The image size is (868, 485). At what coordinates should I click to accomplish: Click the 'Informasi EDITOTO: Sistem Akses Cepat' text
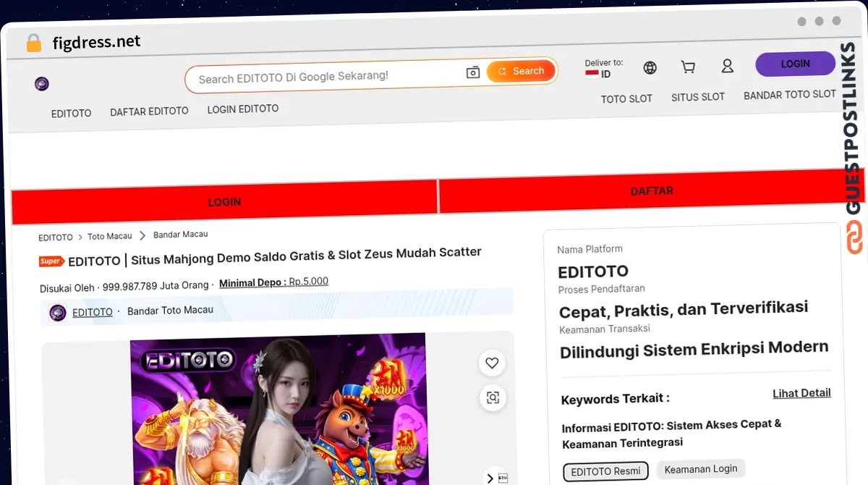pyautogui.click(x=672, y=433)
